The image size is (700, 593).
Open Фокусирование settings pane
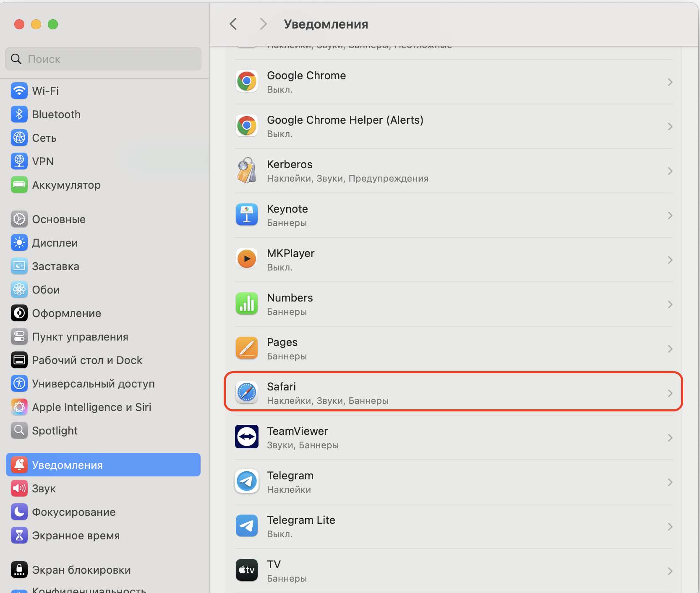point(73,512)
